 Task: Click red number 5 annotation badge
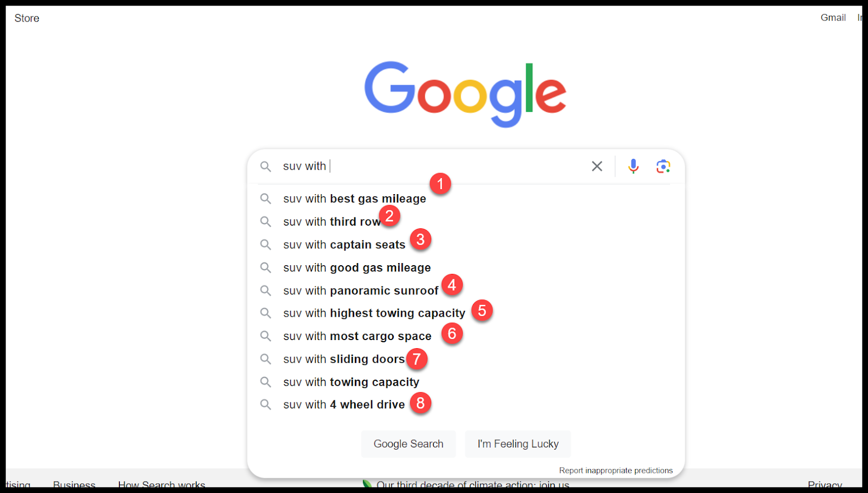482,311
